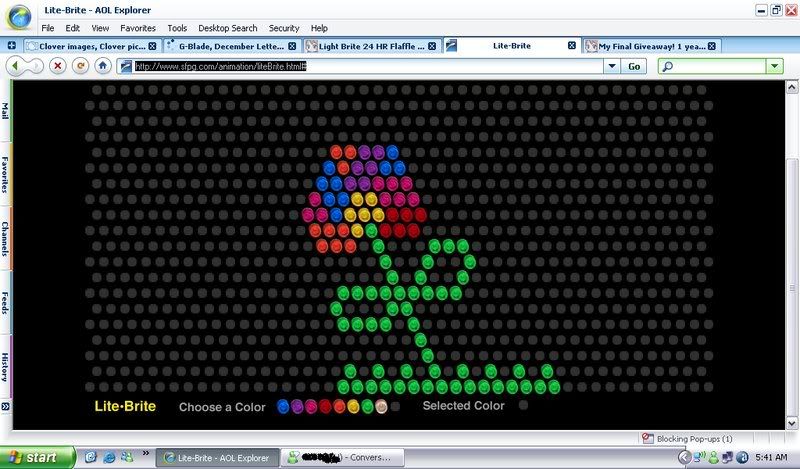Viewport: 800px width, 469px height.
Task: Open the Favorites menu
Action: point(138,28)
